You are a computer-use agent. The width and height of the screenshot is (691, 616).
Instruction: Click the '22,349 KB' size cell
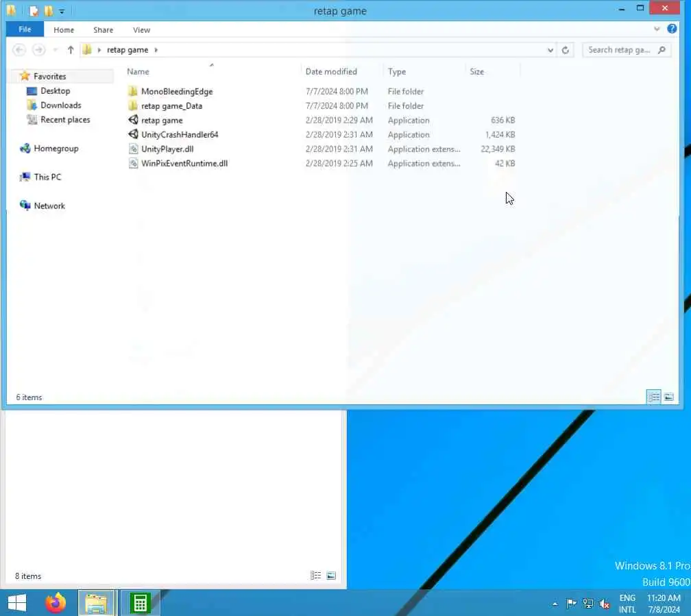tap(498, 149)
